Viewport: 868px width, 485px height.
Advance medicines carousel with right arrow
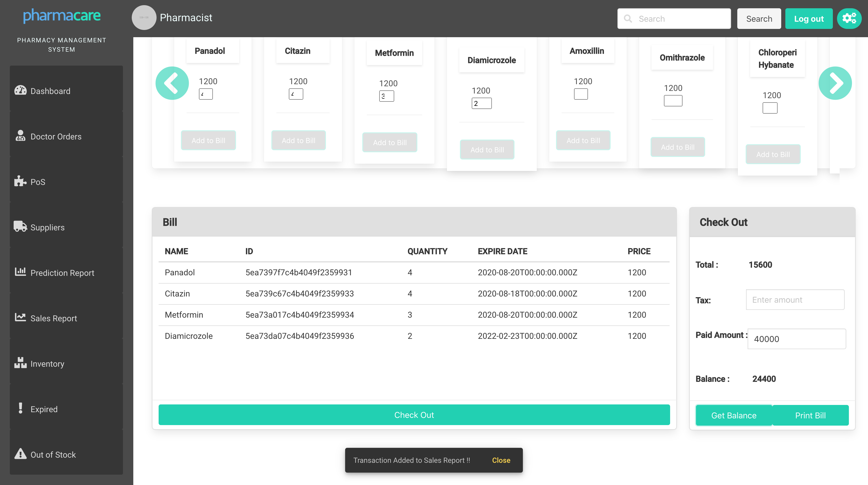pos(835,83)
